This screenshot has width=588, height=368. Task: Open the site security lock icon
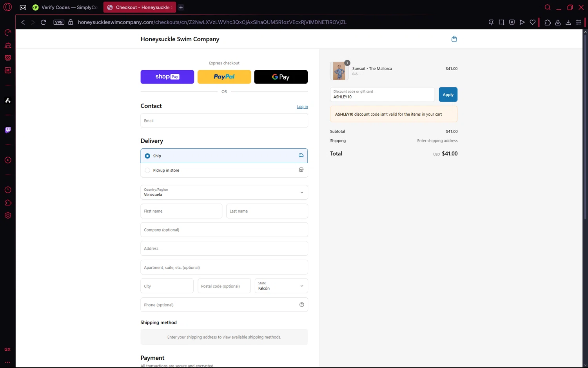(71, 22)
